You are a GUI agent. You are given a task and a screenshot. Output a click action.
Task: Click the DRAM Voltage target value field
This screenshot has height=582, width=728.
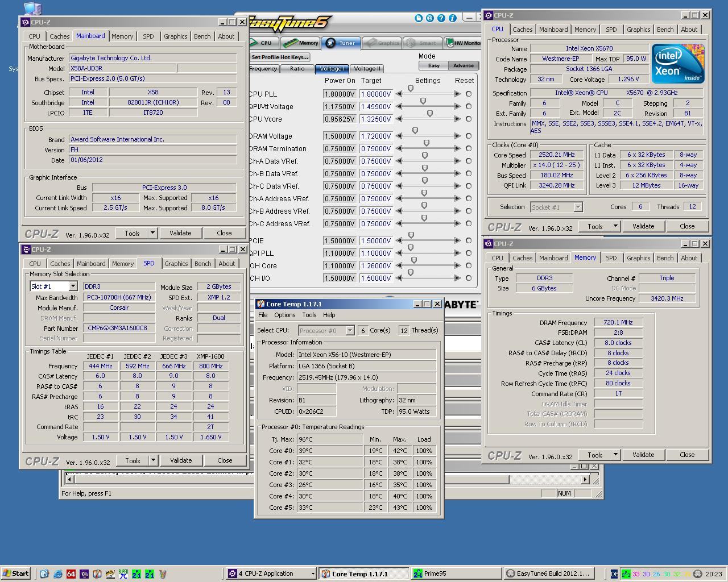pos(376,136)
